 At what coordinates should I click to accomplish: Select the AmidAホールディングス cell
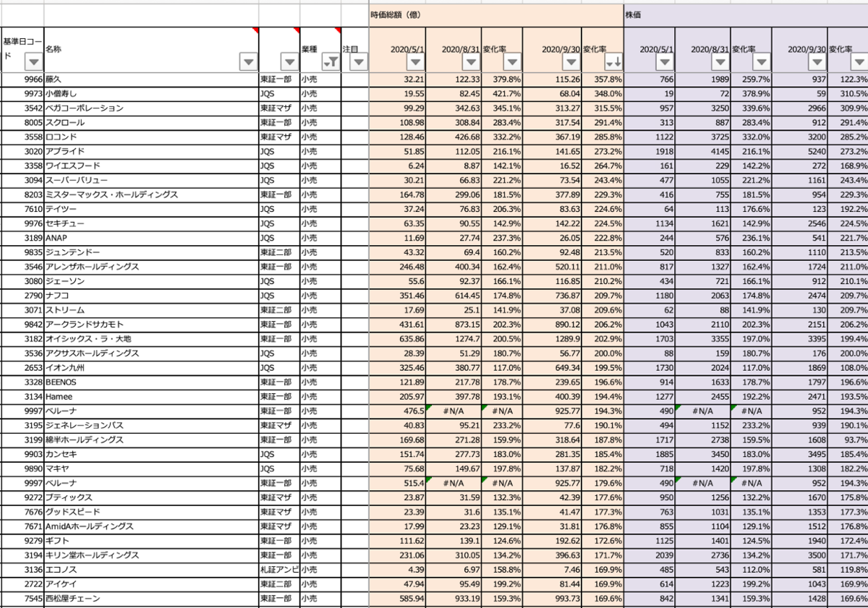(x=151, y=527)
